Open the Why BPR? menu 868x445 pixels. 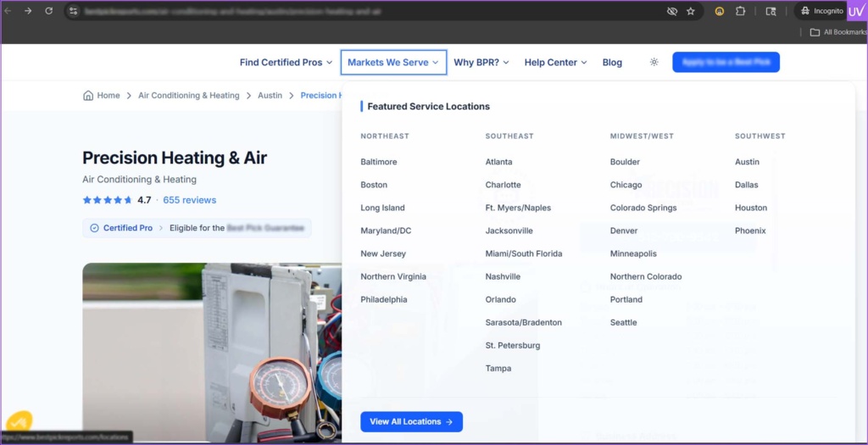tap(481, 63)
